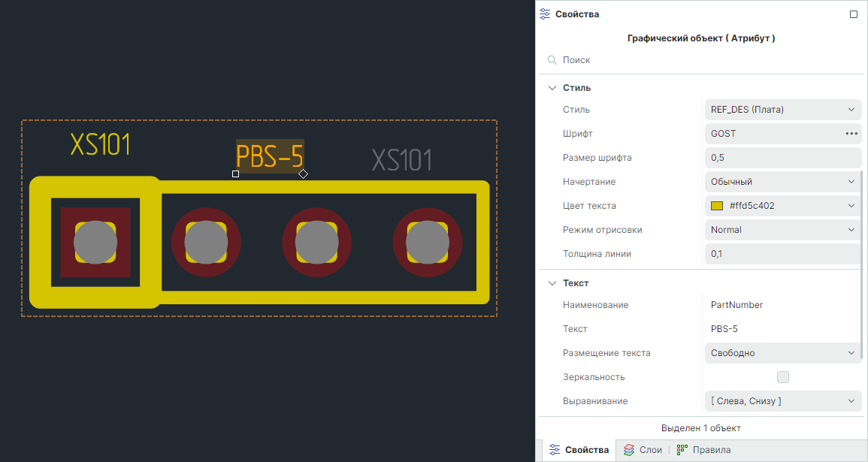Open the Режим отрисовки Normal dropdown

coord(783,230)
